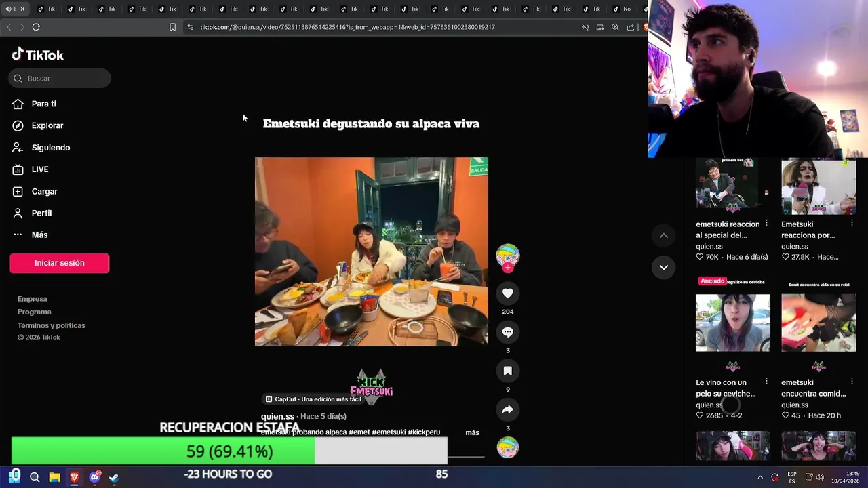
Task: Open ESP language input selector
Action: pyautogui.click(x=792, y=477)
